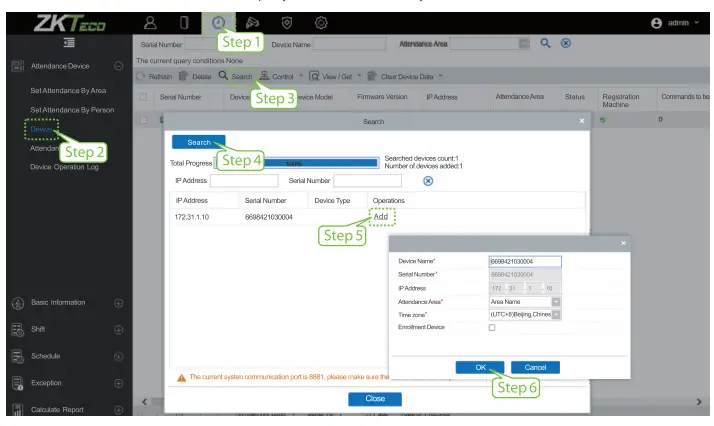Viewport: 714px width, 426px height.
Task: Click the Search toolbar button with magnifier
Action: pos(236,76)
